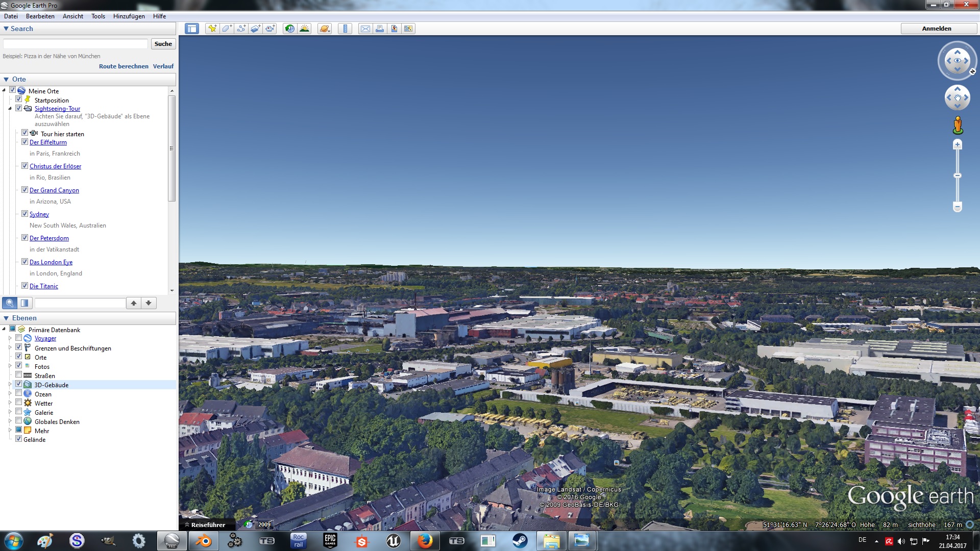Select the Add Path tool
980x551 pixels.
241,29
